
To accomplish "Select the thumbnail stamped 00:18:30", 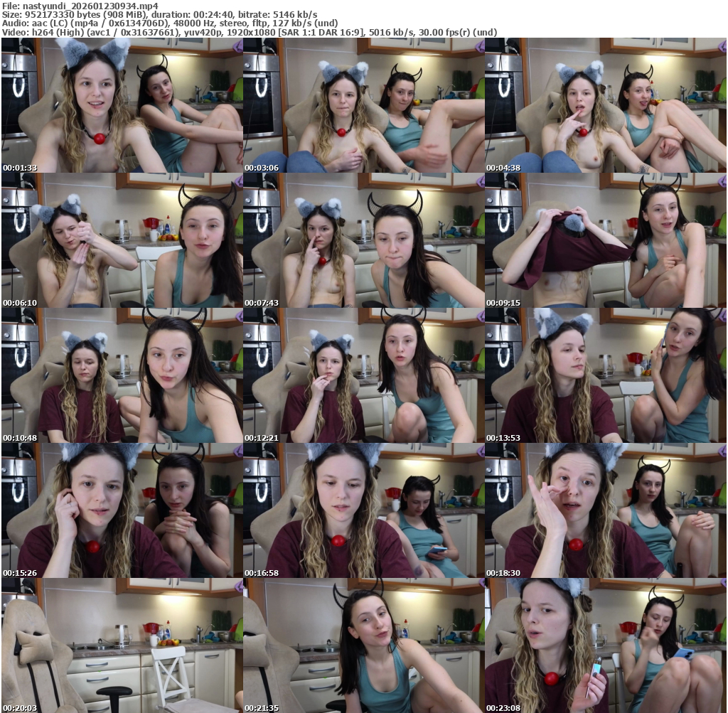I will click(x=606, y=510).
